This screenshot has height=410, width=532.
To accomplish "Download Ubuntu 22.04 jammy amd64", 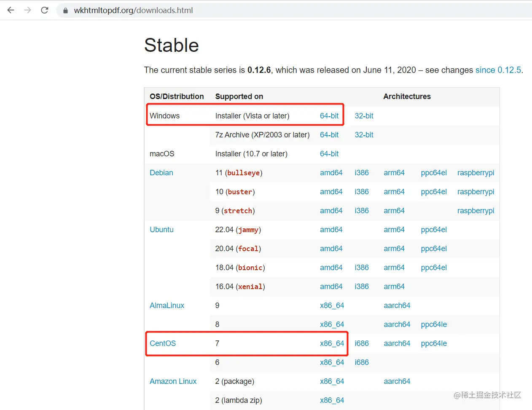I will click(331, 230).
